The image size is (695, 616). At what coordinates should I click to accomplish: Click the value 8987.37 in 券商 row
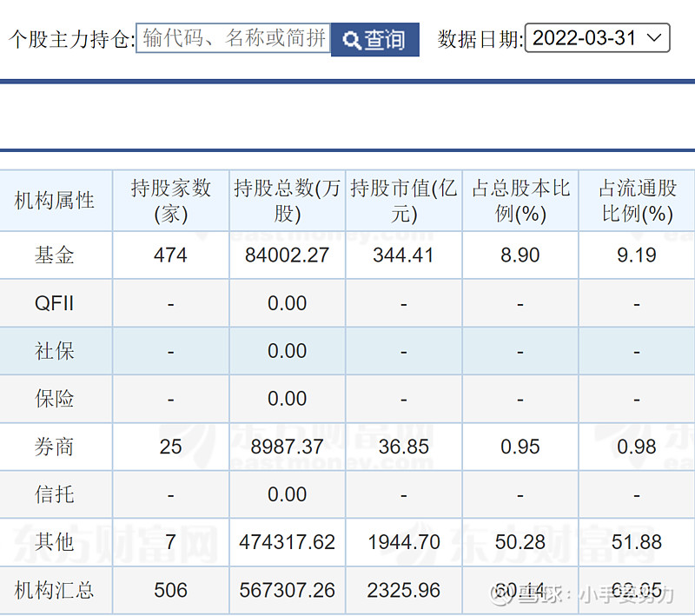[288, 447]
